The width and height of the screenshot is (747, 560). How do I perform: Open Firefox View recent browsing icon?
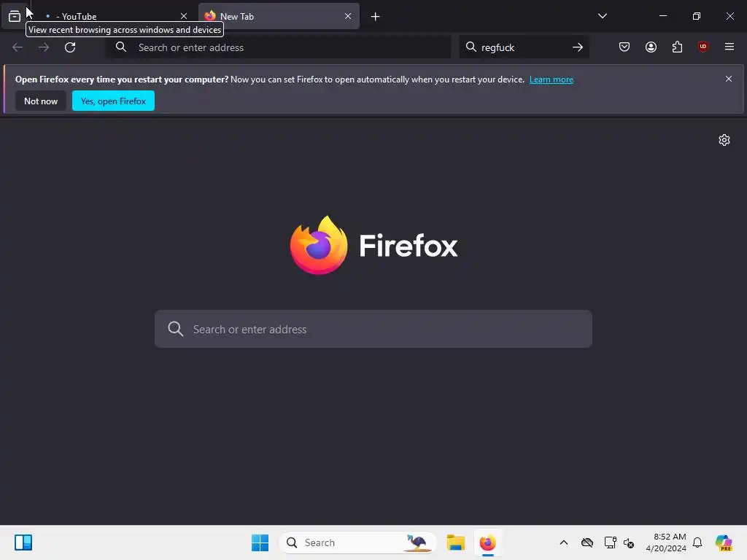[x=15, y=16]
